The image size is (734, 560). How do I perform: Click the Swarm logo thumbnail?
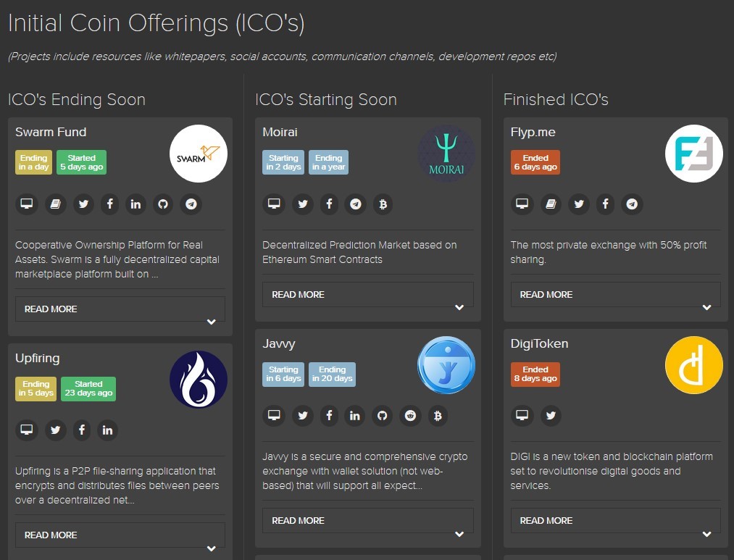(x=199, y=154)
